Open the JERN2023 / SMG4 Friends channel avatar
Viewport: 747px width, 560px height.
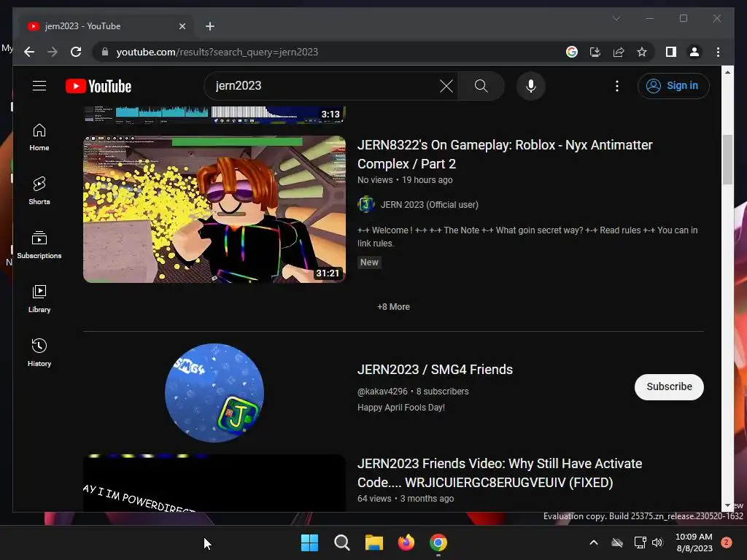tap(214, 393)
